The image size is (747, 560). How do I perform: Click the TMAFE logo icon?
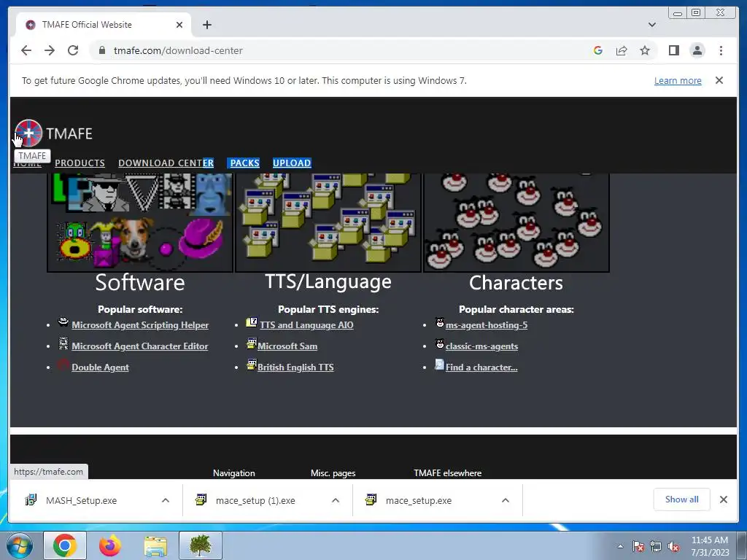pyautogui.click(x=28, y=133)
